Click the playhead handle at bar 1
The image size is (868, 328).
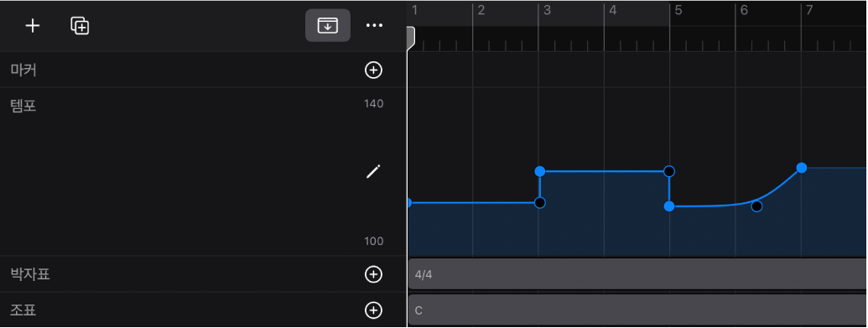[410, 37]
